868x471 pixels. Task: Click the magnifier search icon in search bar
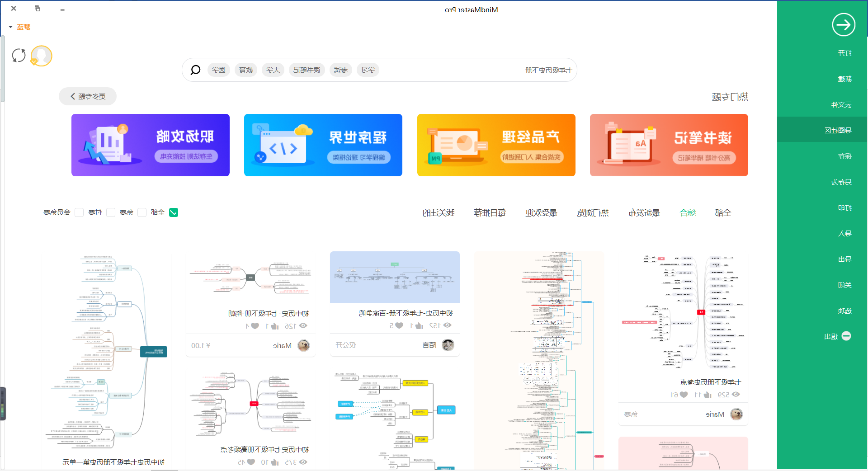tap(195, 70)
